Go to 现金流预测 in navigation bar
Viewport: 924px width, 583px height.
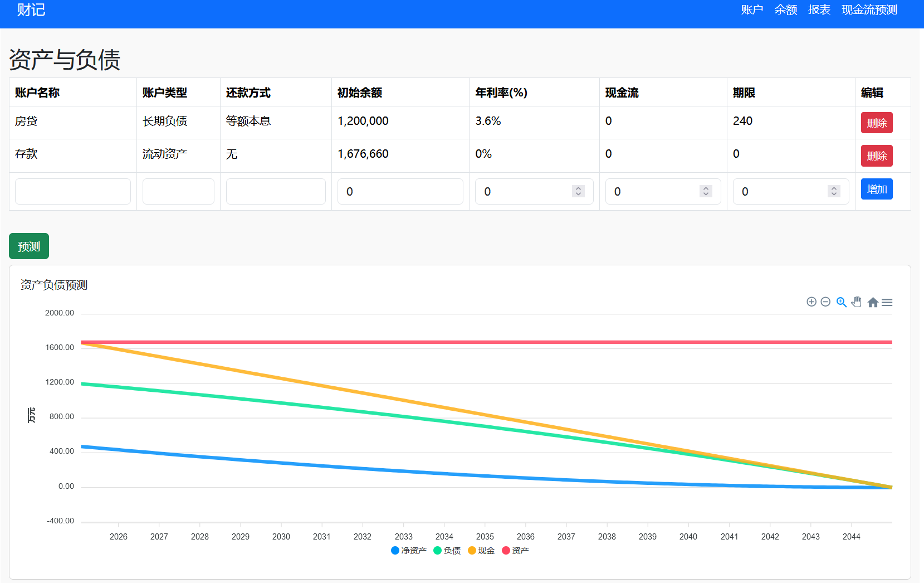click(869, 10)
